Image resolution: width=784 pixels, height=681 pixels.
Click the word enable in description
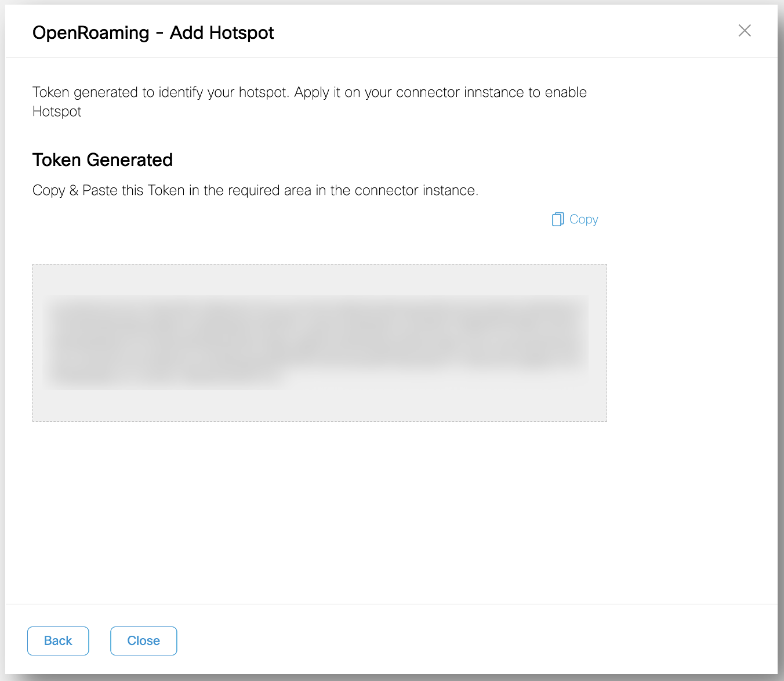point(565,93)
